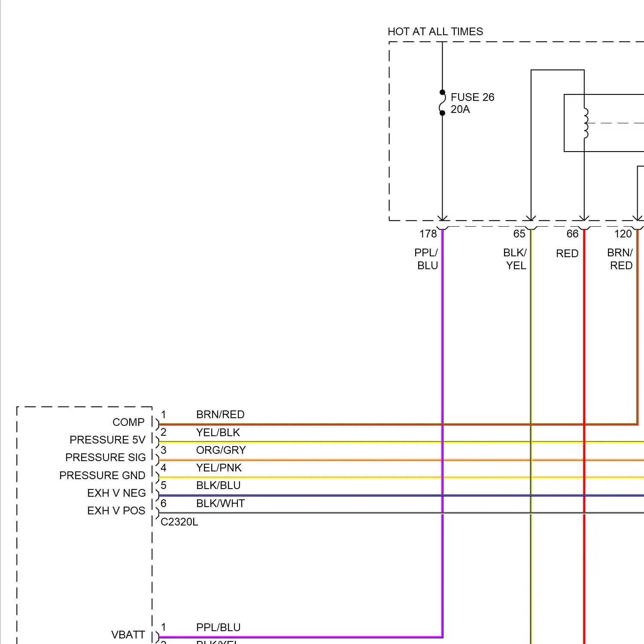Click the EXH V POS label
The image size is (644, 644).
tap(116, 511)
